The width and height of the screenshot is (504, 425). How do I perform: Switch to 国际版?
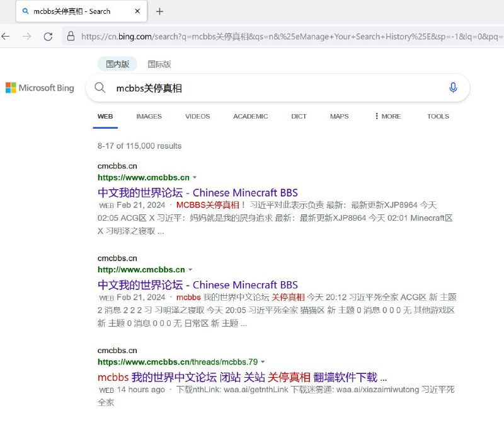click(160, 64)
